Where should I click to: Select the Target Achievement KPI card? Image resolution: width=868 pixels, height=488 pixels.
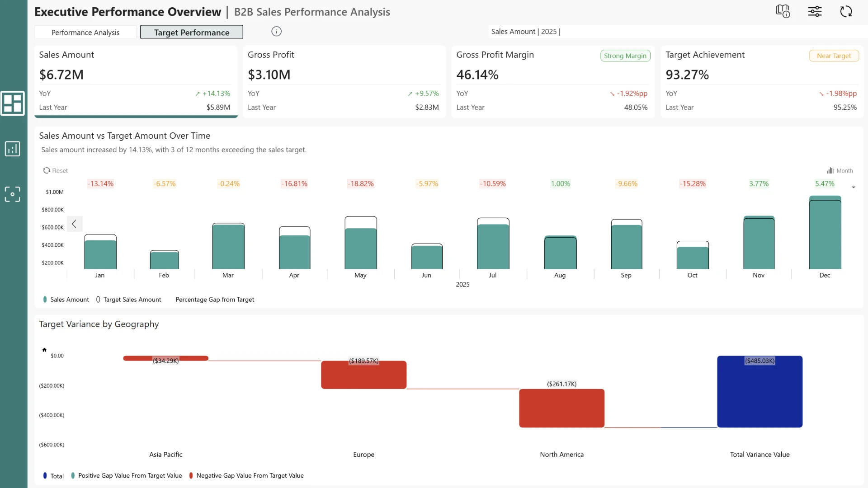[762, 81]
